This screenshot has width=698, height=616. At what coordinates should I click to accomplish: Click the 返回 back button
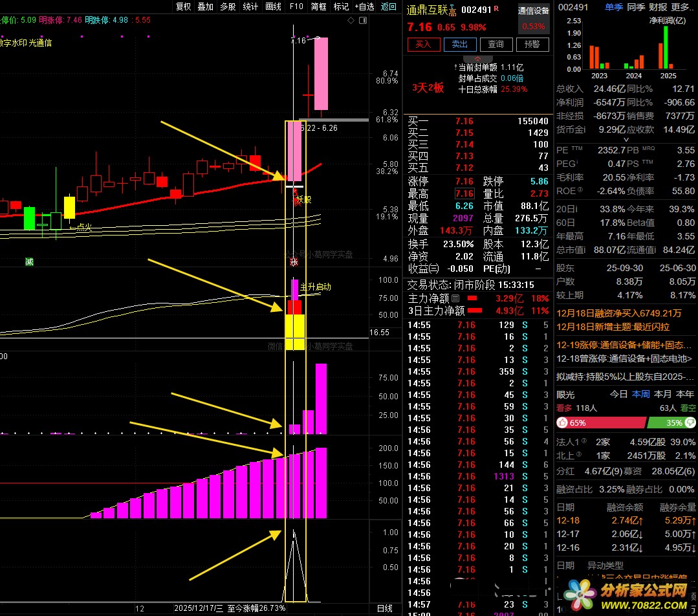(x=389, y=6)
